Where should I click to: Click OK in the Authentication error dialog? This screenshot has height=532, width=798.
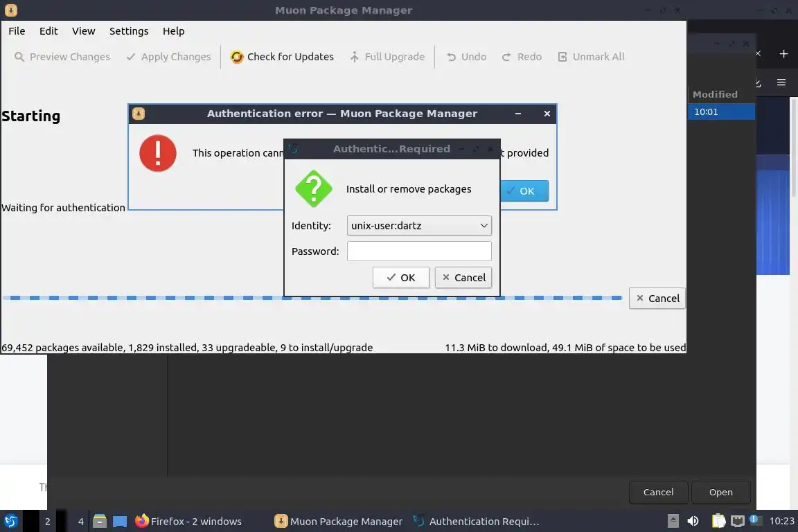tap(524, 191)
